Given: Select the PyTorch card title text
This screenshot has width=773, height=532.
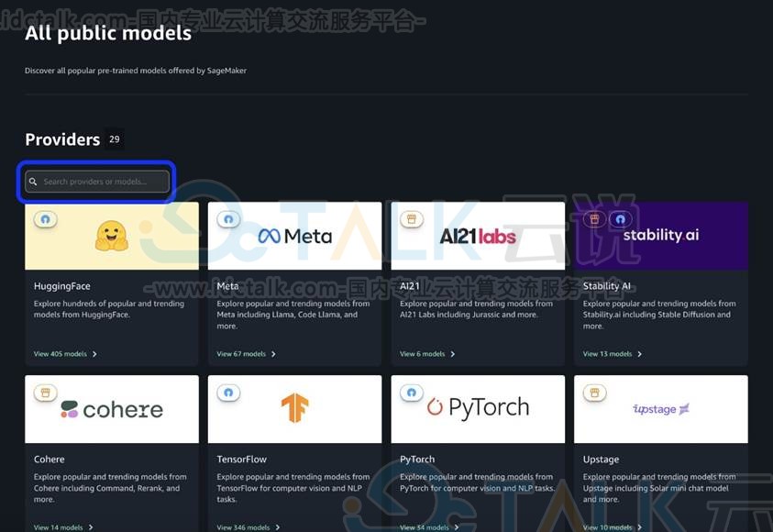Looking at the screenshot, I should [417, 460].
